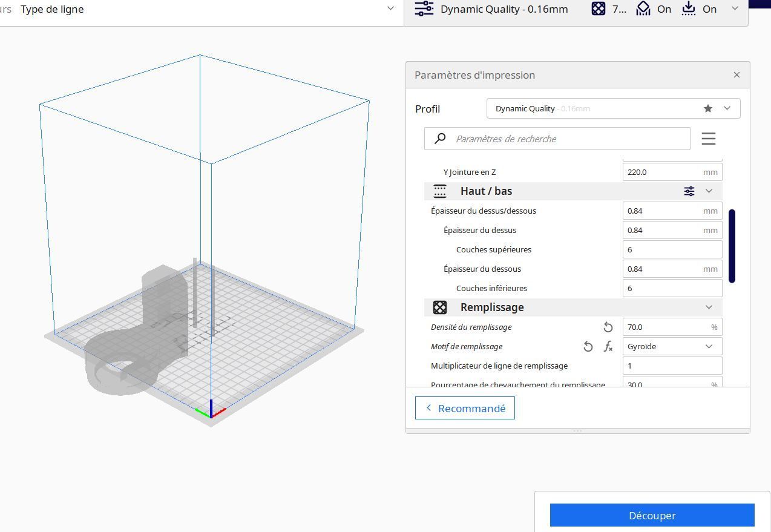Click the adhesion On icon in header
Viewport: 771px width, 532px height.
(x=689, y=9)
